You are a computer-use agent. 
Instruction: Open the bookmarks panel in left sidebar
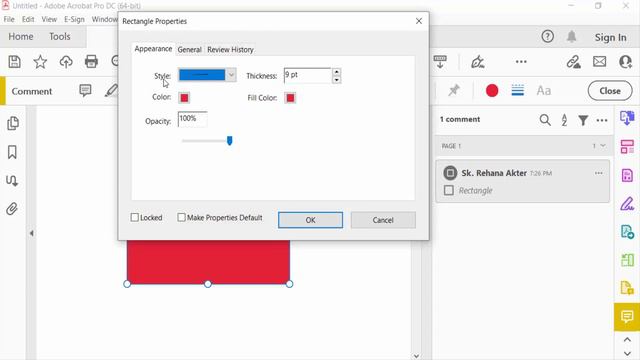pos(12,152)
